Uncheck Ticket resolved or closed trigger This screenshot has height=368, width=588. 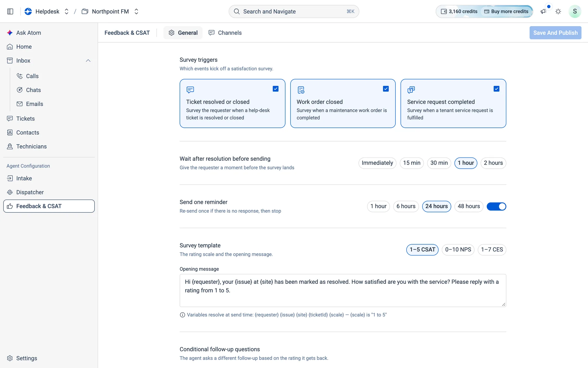[x=275, y=89]
